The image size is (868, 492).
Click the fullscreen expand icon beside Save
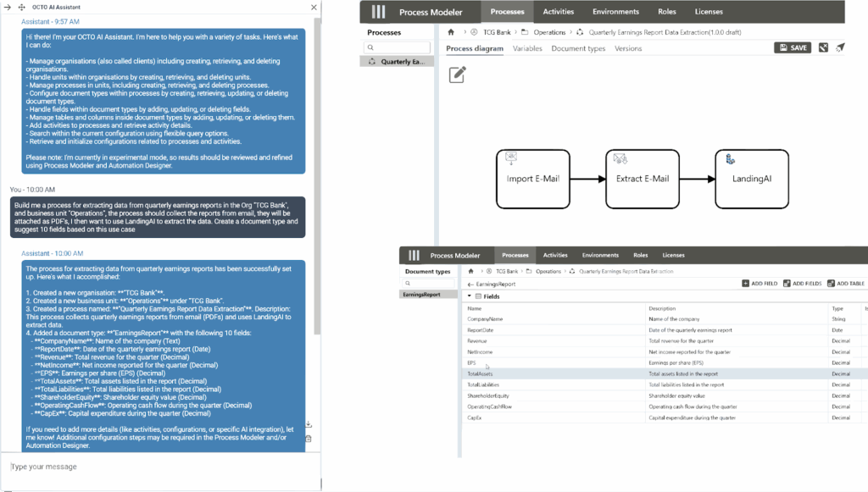pyautogui.click(x=823, y=47)
